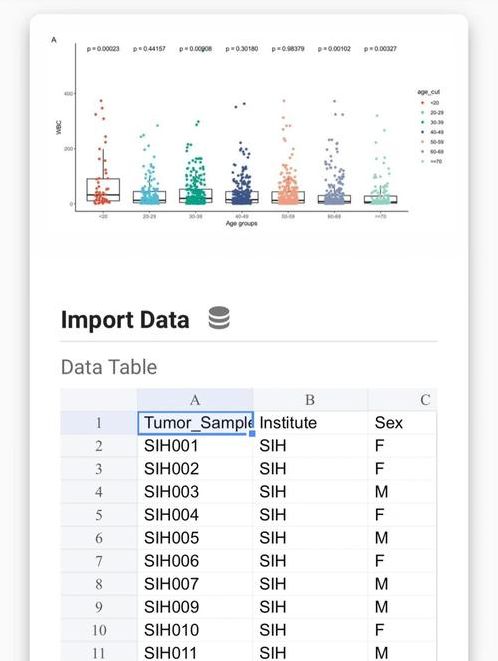Select row 5 header
498x661 pixels.
(x=99, y=515)
